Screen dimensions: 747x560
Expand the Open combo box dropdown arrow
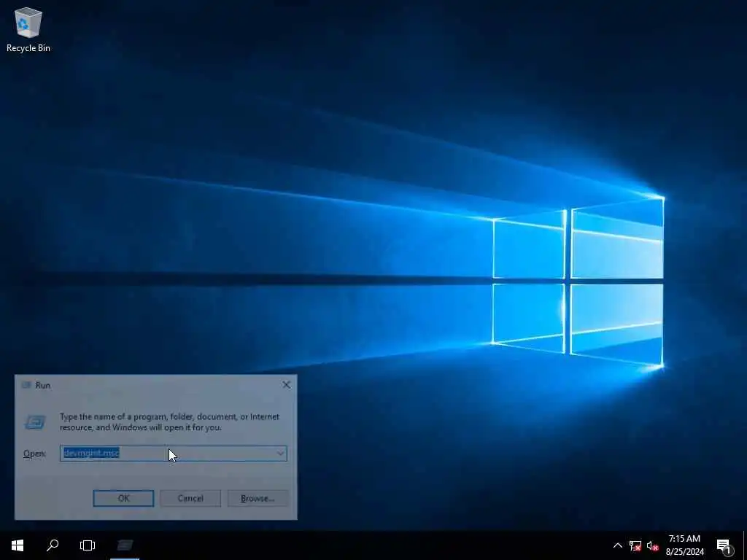pos(280,454)
